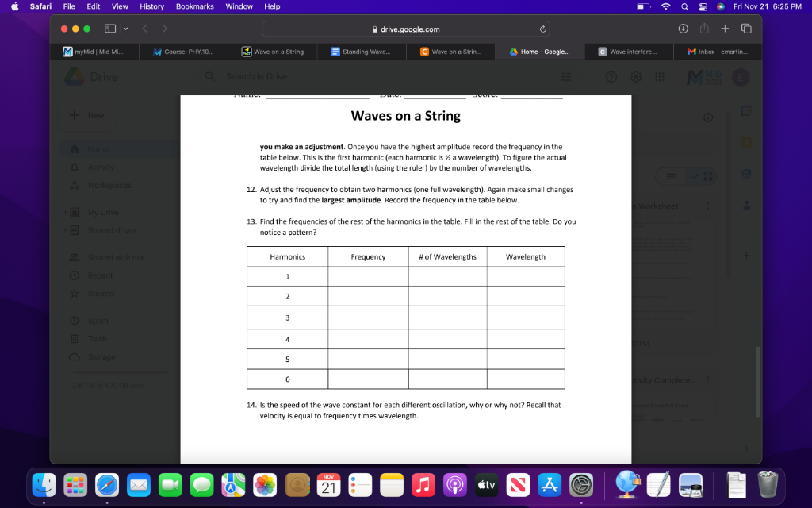
Task: Switch to the myMid tab
Action: click(94, 52)
